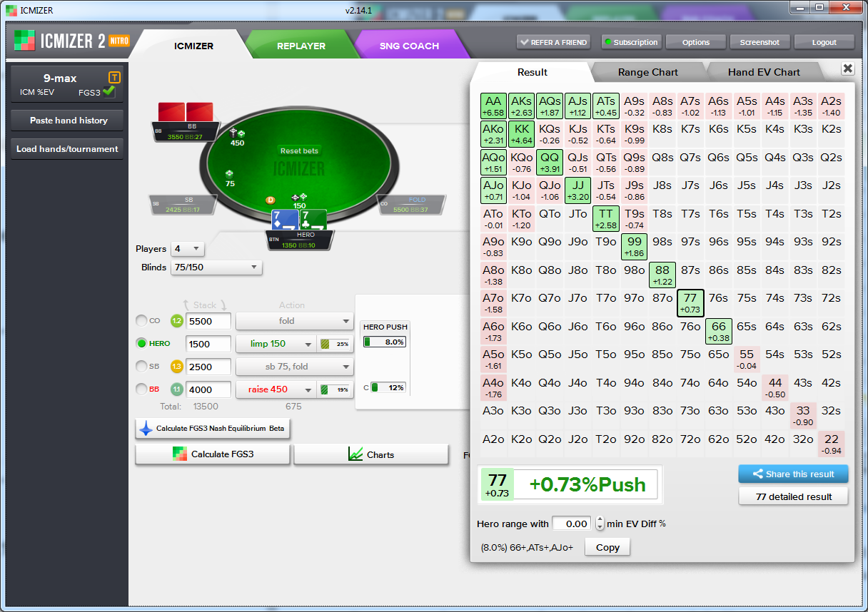
Task: Click the 9-max table size button
Action: 67,85
